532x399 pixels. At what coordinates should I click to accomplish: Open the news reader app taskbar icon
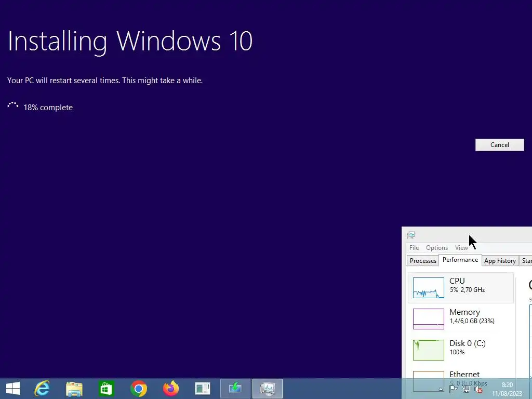pyautogui.click(x=203, y=389)
